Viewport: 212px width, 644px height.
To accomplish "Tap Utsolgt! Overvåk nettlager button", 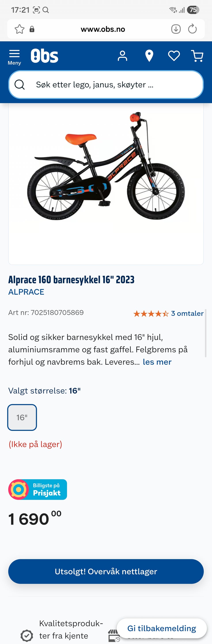I will pos(106,571).
